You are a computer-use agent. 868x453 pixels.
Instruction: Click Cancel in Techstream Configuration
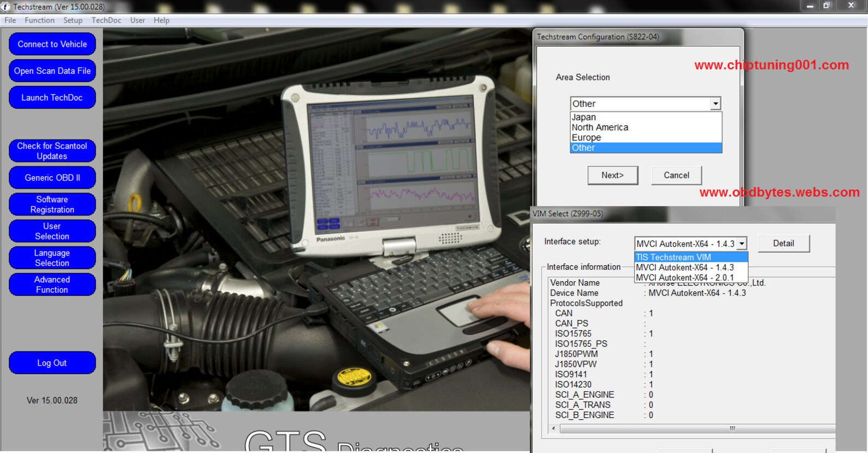pos(676,175)
